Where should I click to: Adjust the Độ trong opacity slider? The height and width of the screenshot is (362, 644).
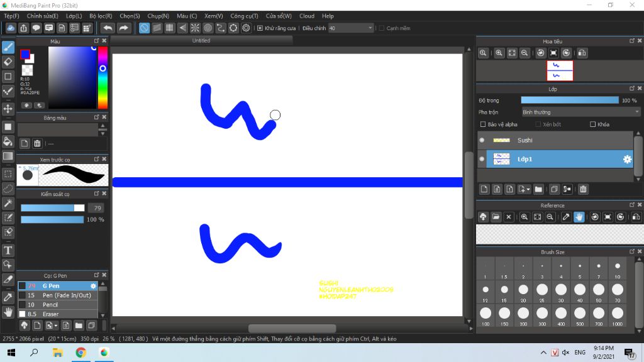pos(570,100)
